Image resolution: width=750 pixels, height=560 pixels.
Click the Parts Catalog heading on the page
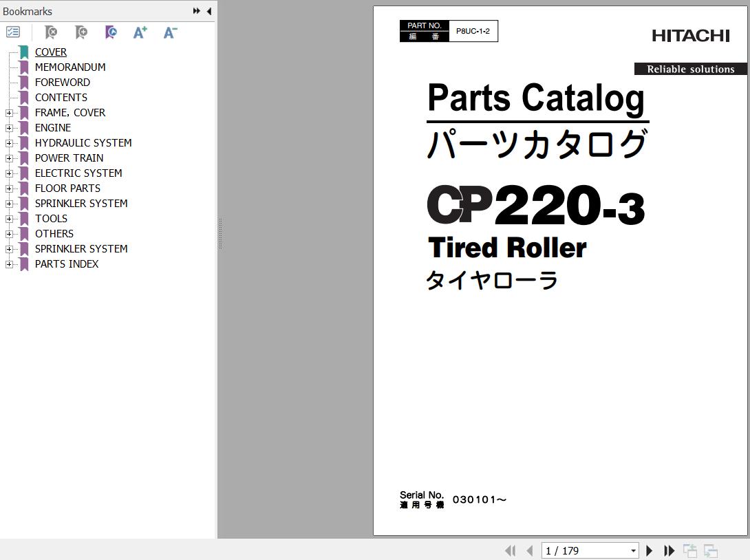[536, 99]
